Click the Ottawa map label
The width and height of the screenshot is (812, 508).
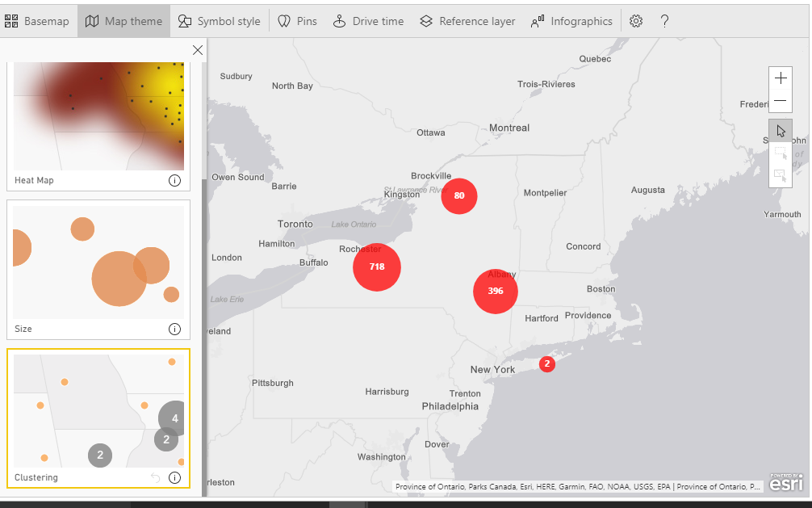tap(431, 132)
